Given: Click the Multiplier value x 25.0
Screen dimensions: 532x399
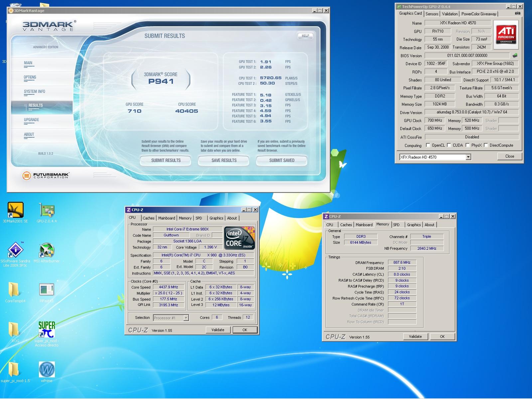Looking at the screenshot, I should coord(169,293).
